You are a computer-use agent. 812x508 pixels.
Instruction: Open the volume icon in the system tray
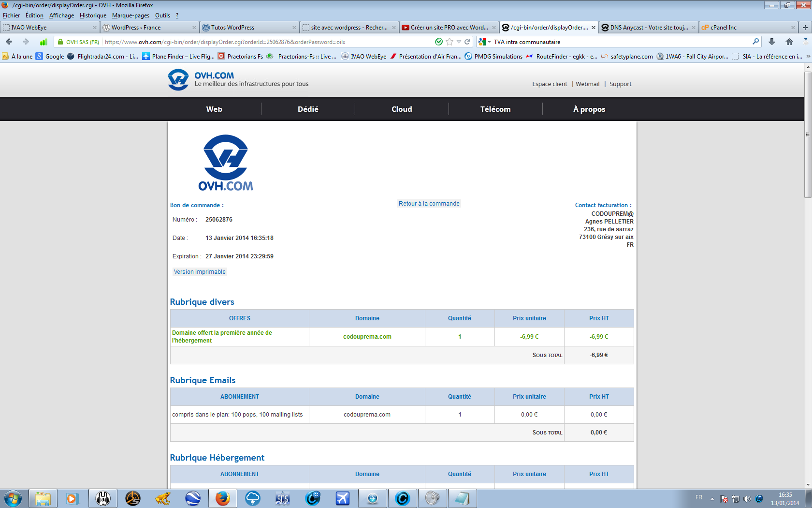(x=747, y=498)
